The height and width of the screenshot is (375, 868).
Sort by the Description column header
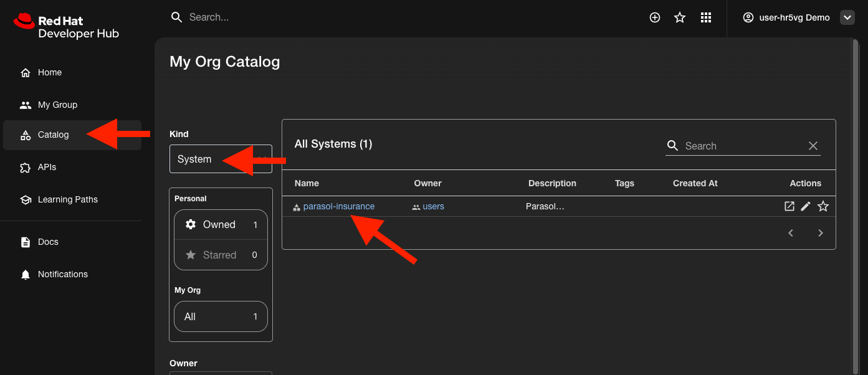point(552,183)
